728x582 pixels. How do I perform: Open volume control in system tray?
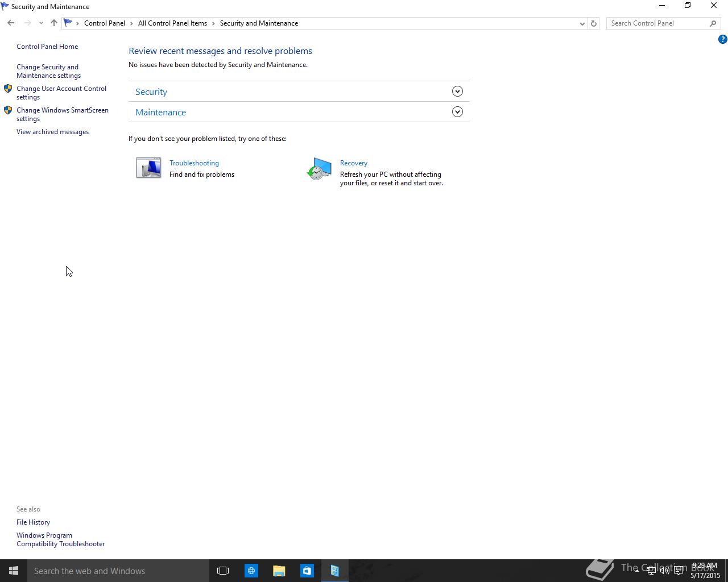coord(664,571)
